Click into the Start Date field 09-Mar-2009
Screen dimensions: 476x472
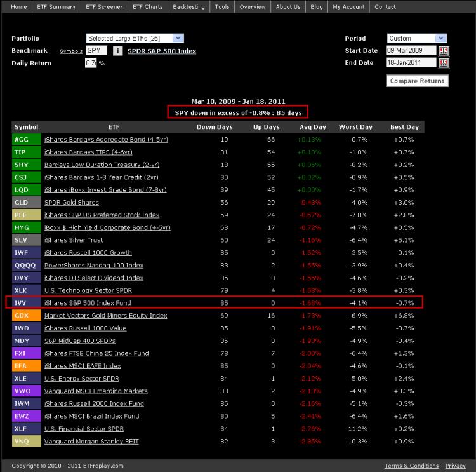point(411,50)
